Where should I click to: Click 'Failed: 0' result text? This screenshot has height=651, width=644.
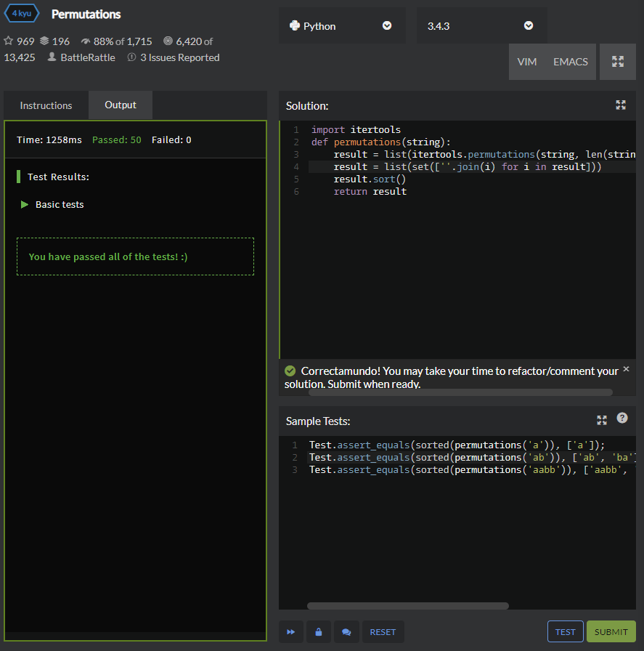click(x=171, y=140)
